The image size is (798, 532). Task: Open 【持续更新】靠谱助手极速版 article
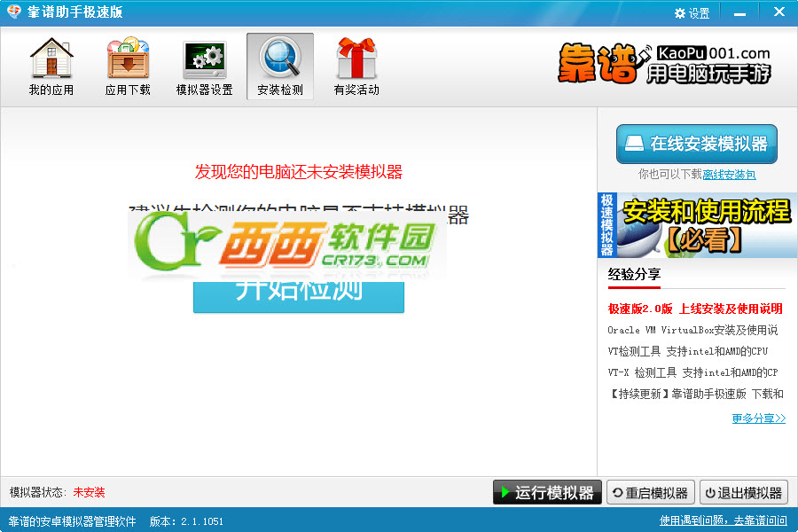click(696, 394)
